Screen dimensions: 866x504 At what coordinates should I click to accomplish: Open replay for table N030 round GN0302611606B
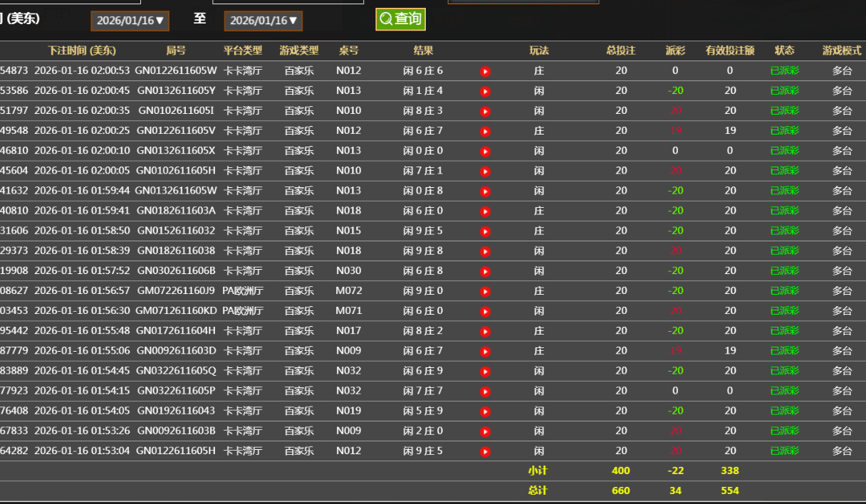pyautogui.click(x=485, y=271)
